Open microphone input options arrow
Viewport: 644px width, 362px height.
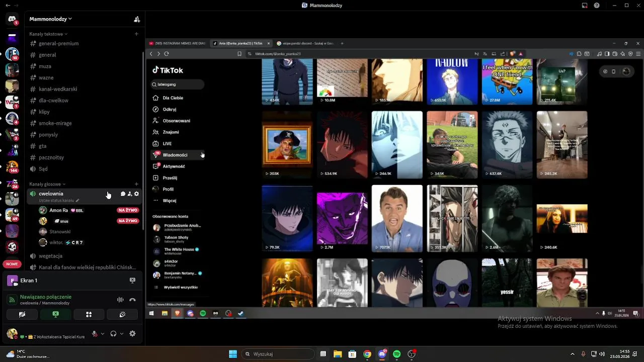(103, 333)
